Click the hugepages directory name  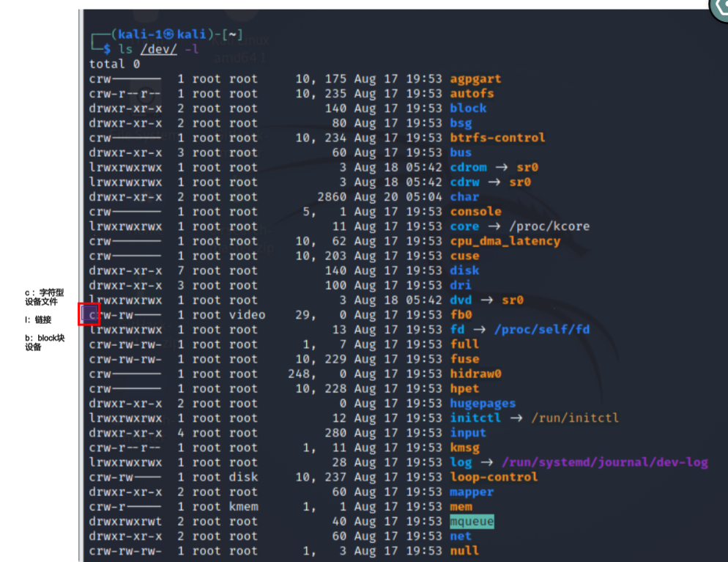click(x=483, y=403)
